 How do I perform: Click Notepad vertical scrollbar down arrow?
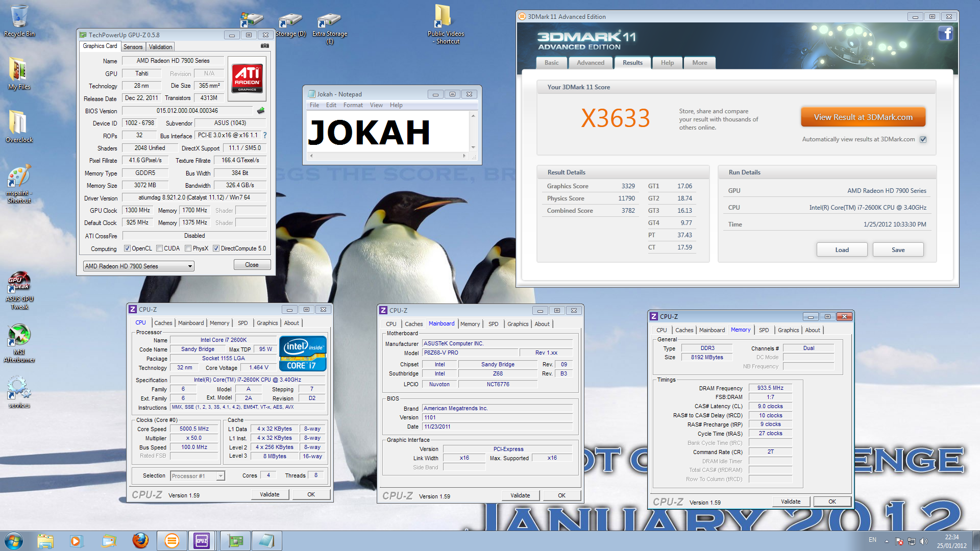click(473, 147)
